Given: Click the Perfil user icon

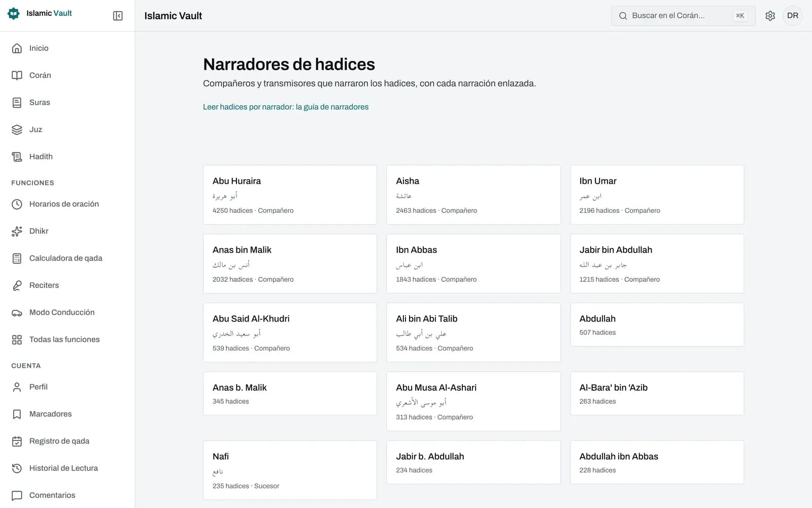Looking at the screenshot, I should click(x=17, y=387).
